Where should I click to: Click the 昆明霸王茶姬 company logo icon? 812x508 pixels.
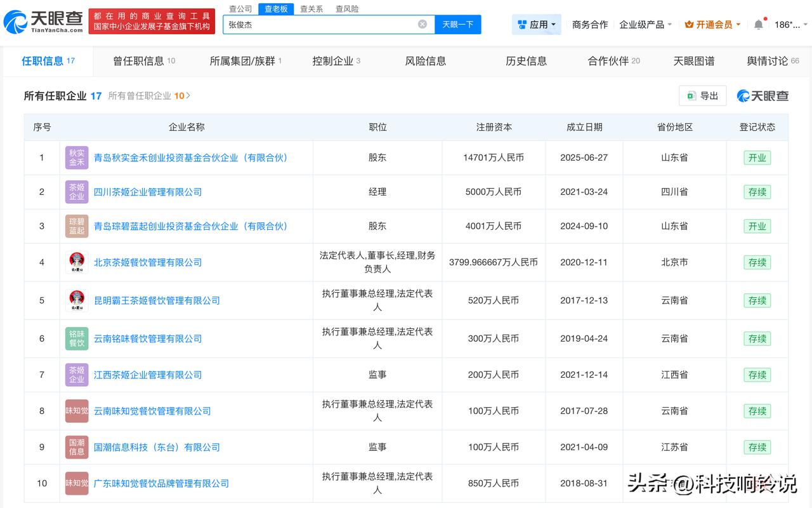click(x=77, y=300)
